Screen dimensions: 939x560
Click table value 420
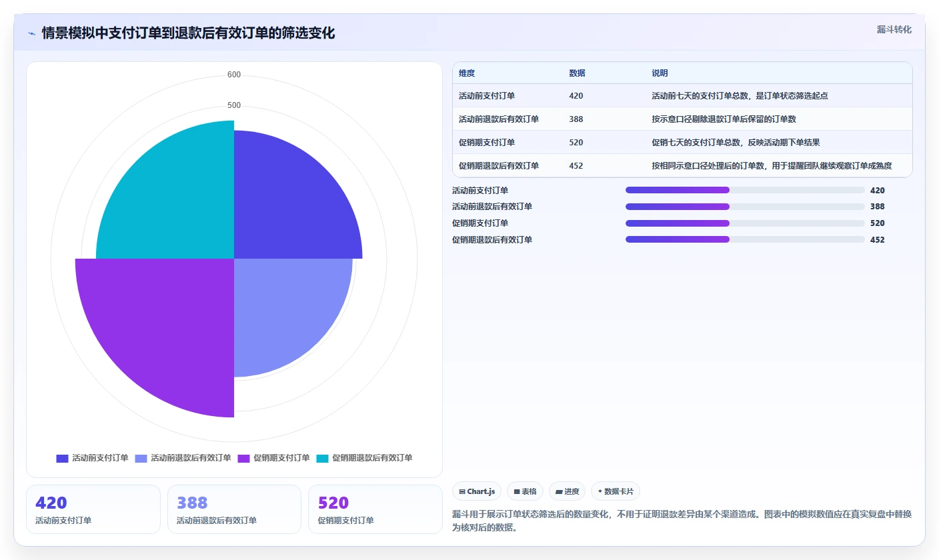[x=576, y=96]
